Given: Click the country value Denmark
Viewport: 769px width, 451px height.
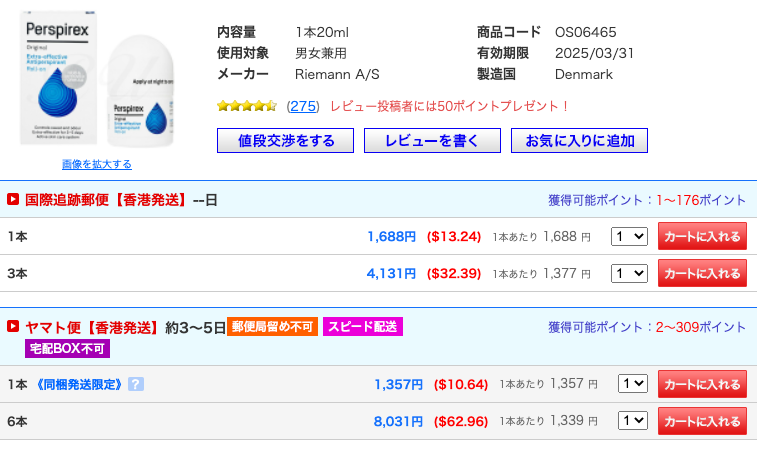Looking at the screenshot, I should click(x=584, y=75).
